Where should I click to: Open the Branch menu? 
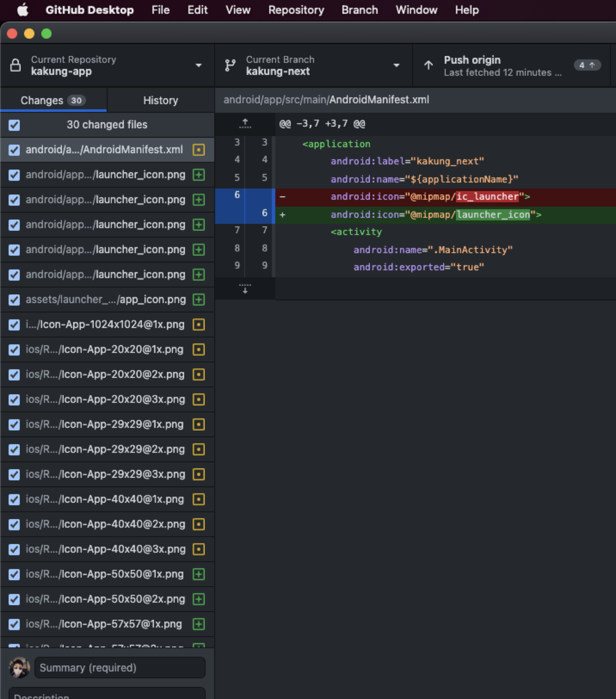[360, 10]
